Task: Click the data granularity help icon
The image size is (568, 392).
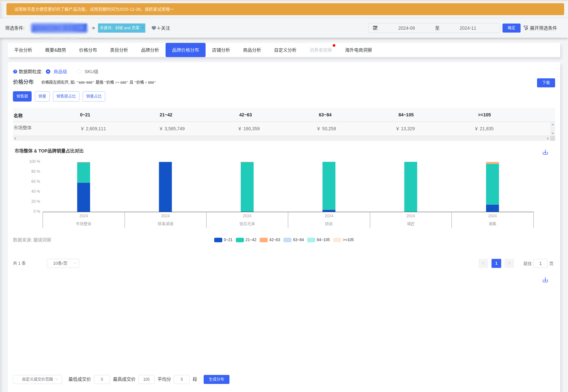Action: [x=15, y=72]
